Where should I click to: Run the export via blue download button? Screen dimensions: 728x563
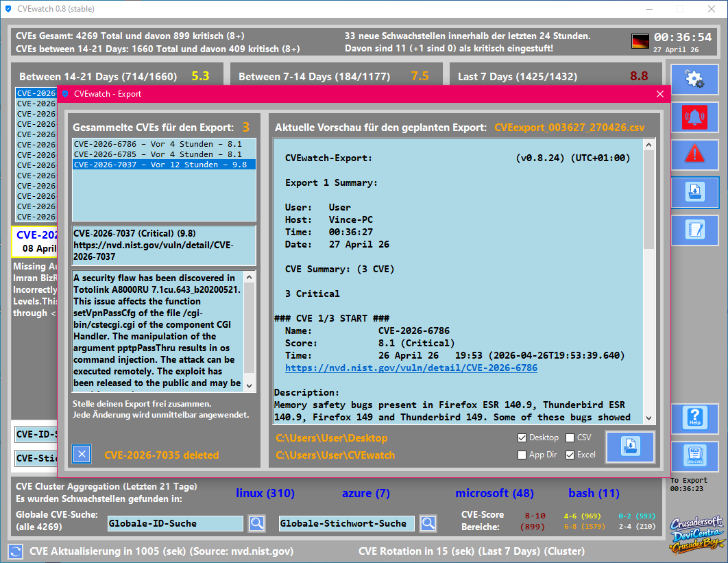[630, 446]
